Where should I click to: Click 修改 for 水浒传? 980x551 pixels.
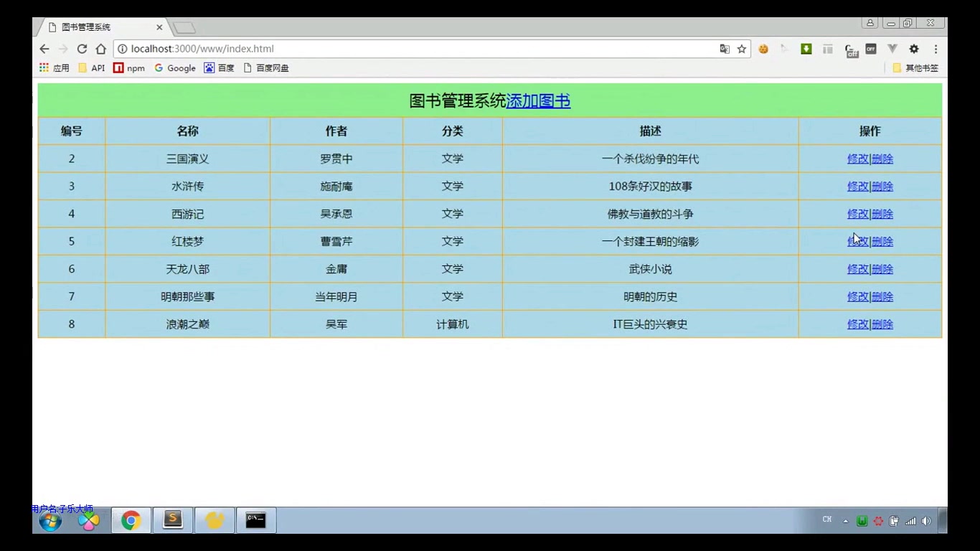point(858,187)
